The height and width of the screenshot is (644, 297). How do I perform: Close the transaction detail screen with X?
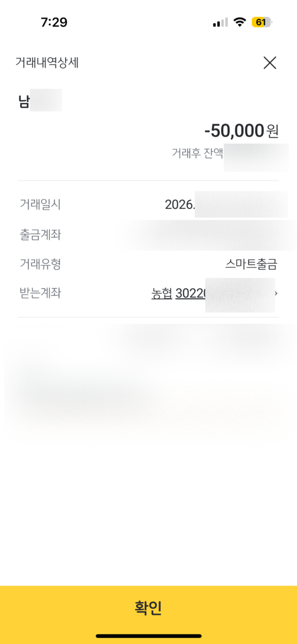tap(270, 63)
